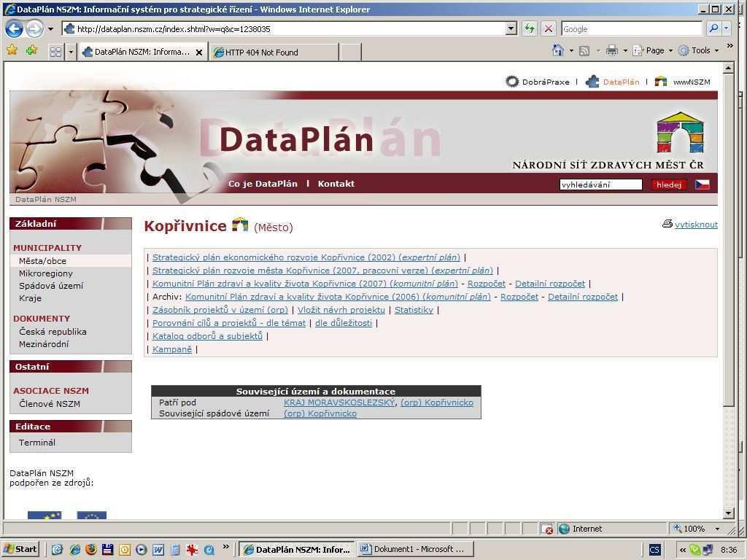Open Zásobník projektů v území (orp)
Screen dimensions: 747x560
220,310
